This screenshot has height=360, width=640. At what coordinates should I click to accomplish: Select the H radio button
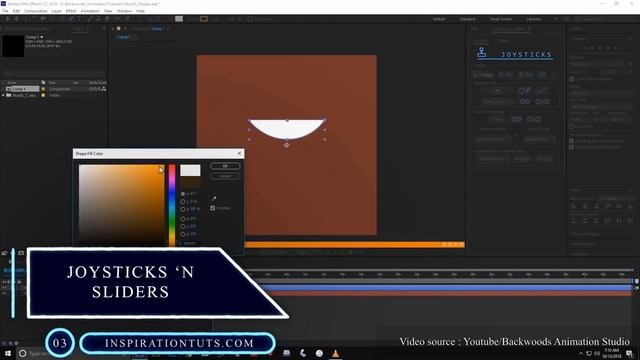[183, 194]
